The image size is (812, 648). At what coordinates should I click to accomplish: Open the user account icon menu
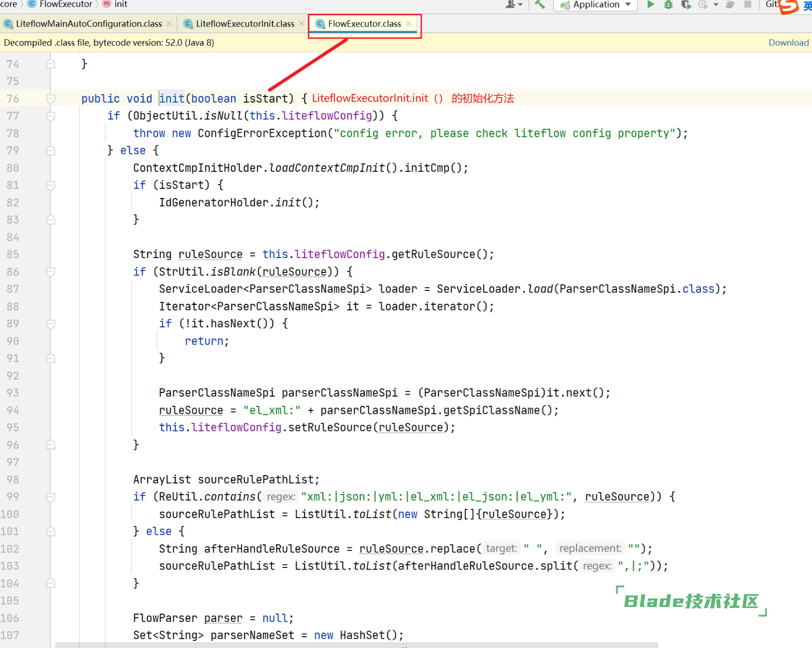[x=513, y=4]
